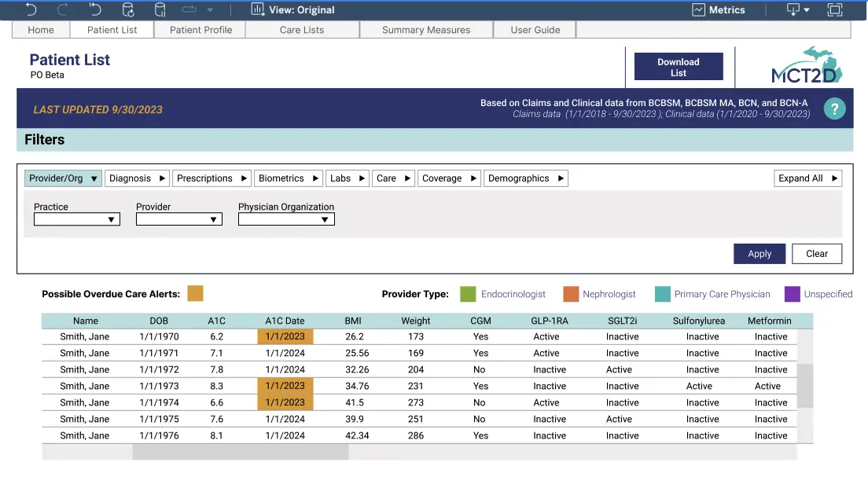Refresh the data source from the toolbar
The width and height of the screenshot is (868, 481).
[x=128, y=10]
